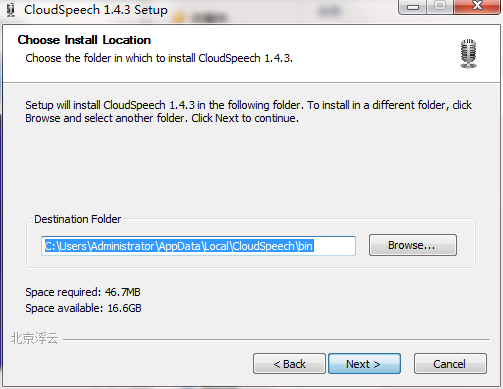Click the small microphone icon in title bar

point(11,10)
